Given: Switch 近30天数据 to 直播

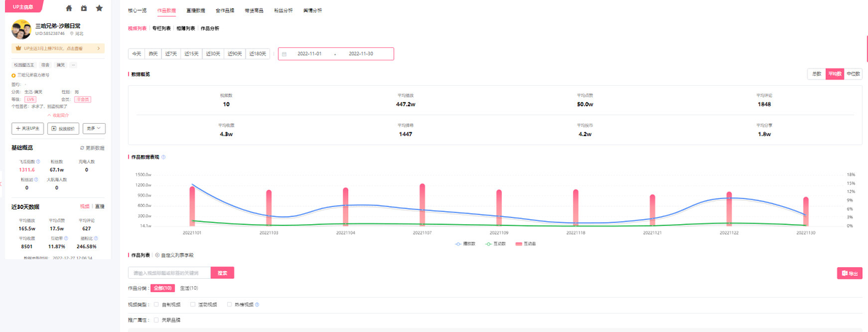Looking at the screenshot, I should pos(100,206).
